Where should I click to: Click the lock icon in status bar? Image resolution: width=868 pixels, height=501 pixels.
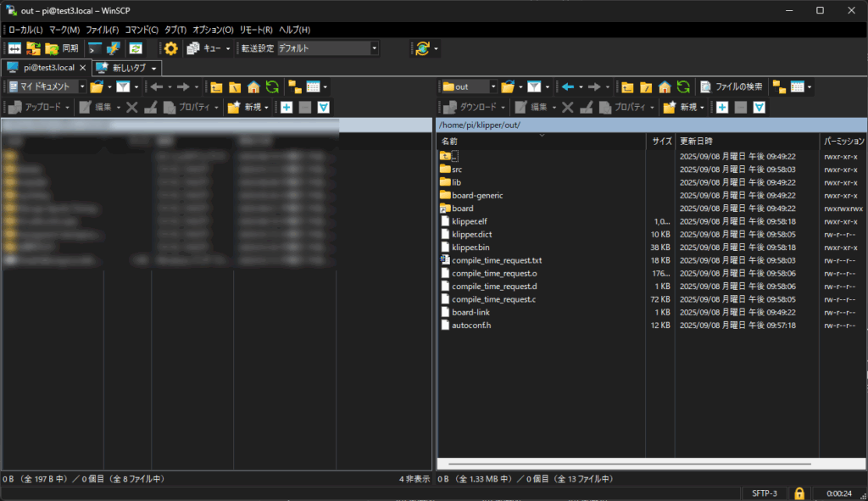798,493
